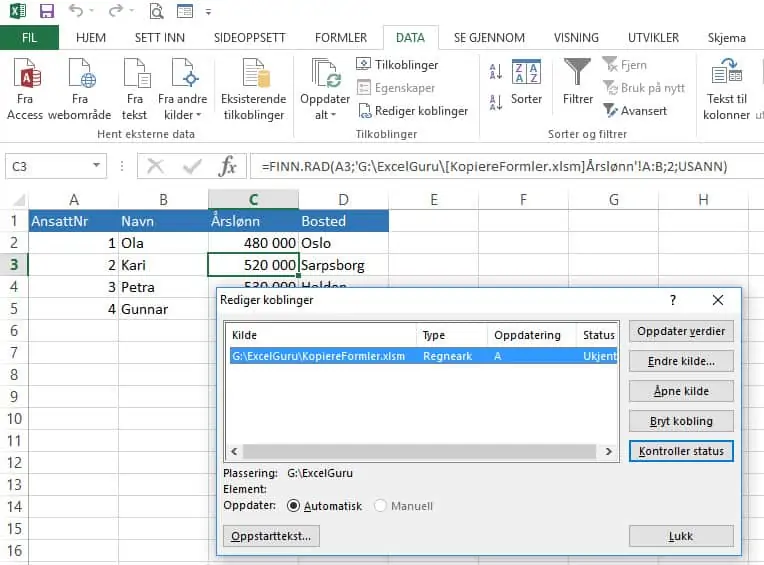This screenshot has width=764, height=565.
Task: Click the horizontal scrollbar in the links list
Action: coord(420,452)
